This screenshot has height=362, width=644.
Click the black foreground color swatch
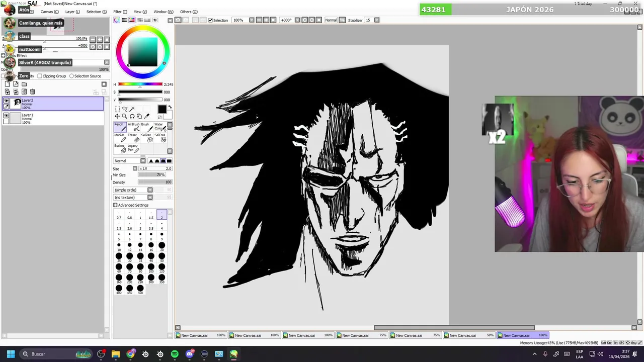pyautogui.click(x=162, y=109)
